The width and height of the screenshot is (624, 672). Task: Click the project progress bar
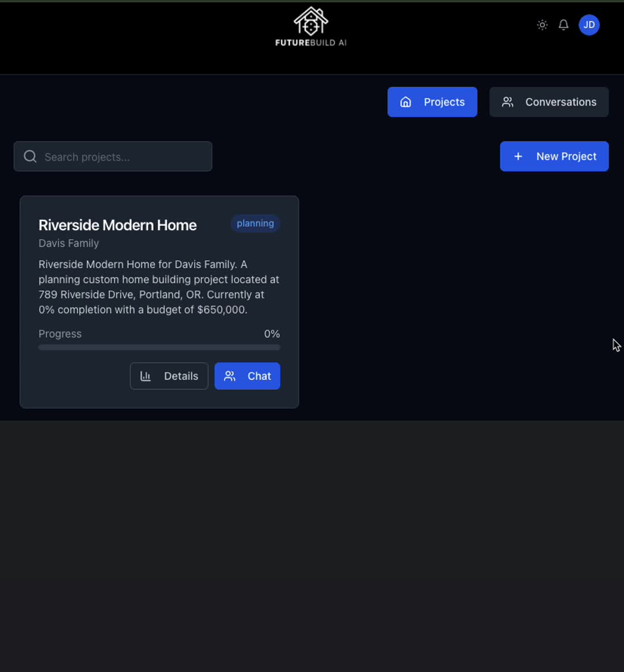click(159, 348)
